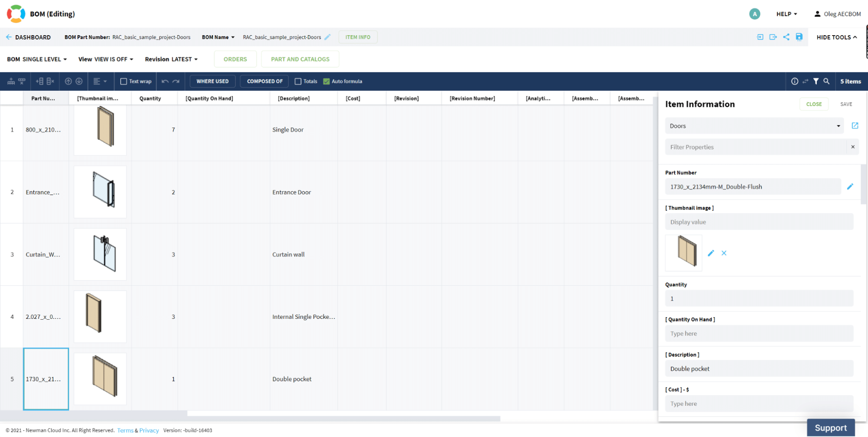Image resolution: width=868 pixels, height=437 pixels.
Task: Move selected row down with arrow icon
Action: [x=79, y=81]
